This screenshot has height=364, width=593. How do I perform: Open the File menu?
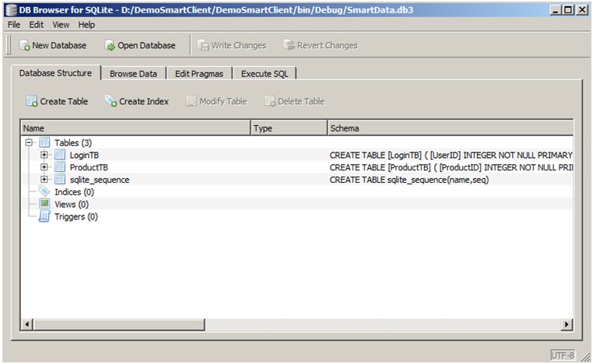[x=14, y=25]
